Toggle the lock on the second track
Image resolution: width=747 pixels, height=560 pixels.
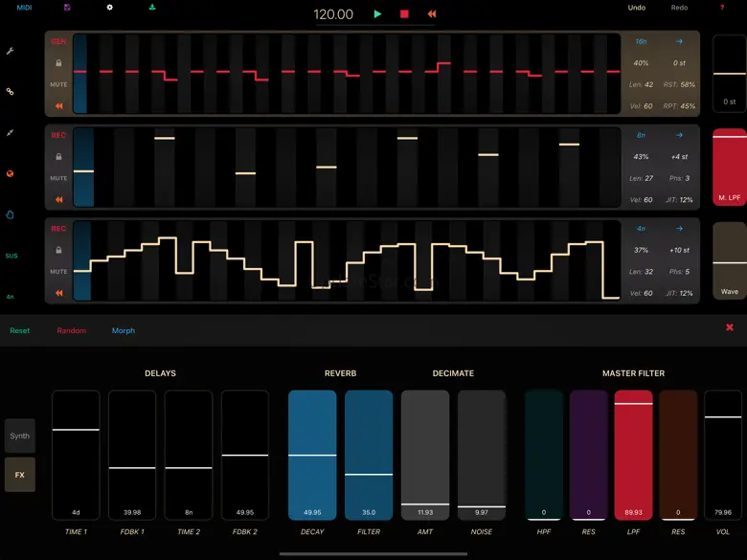[58, 156]
